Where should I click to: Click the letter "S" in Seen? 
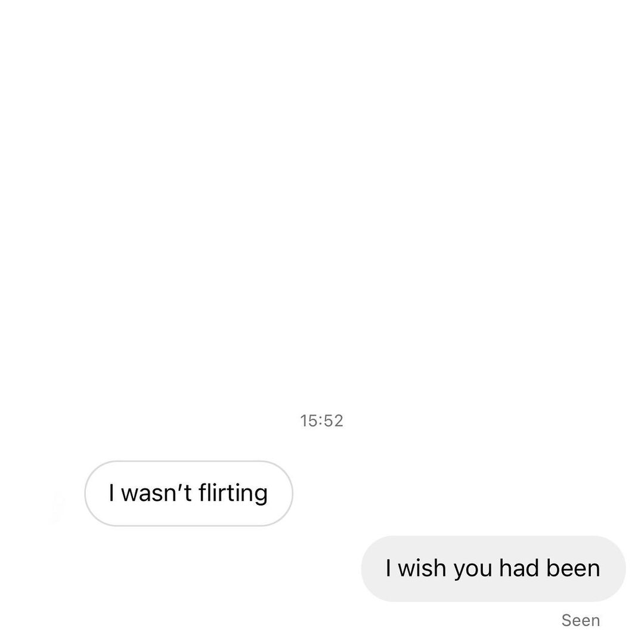[567, 620]
